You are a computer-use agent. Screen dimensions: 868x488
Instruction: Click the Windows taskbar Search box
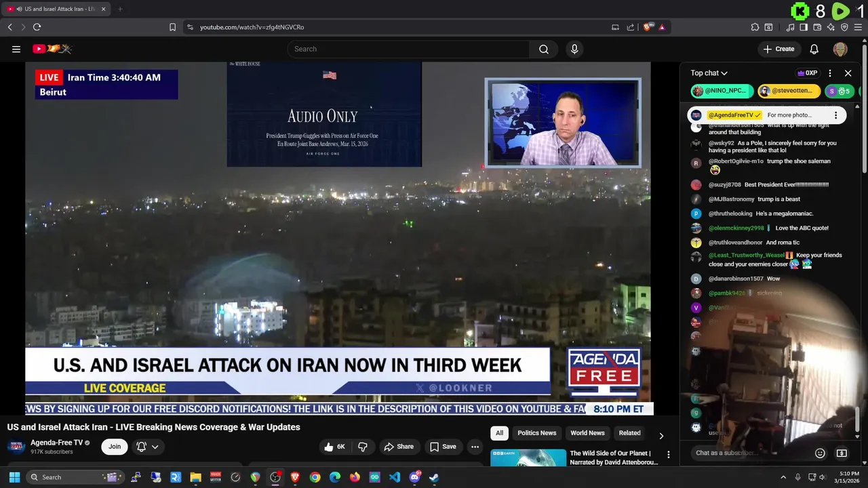[76, 477]
